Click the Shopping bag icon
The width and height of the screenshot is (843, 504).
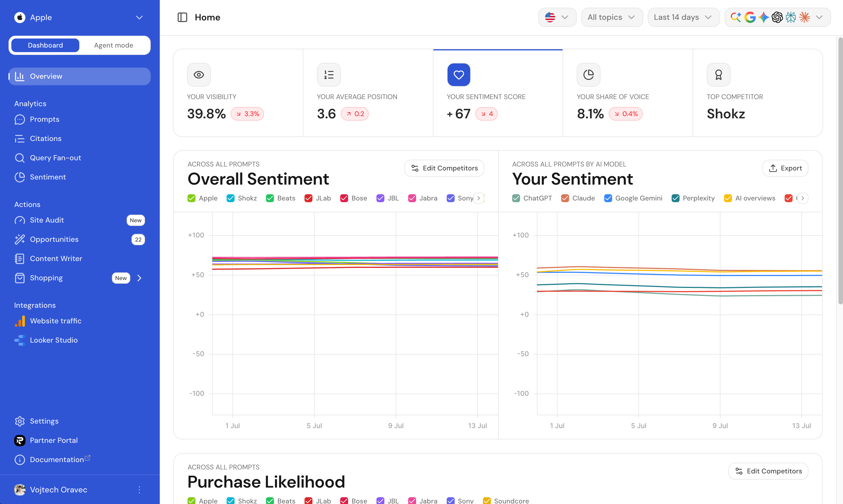click(x=20, y=278)
